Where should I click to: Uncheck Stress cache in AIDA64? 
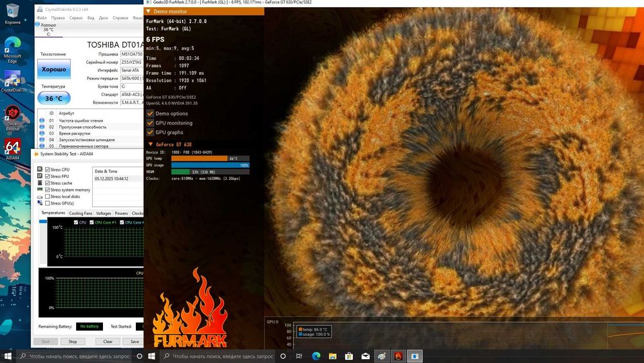(48, 183)
